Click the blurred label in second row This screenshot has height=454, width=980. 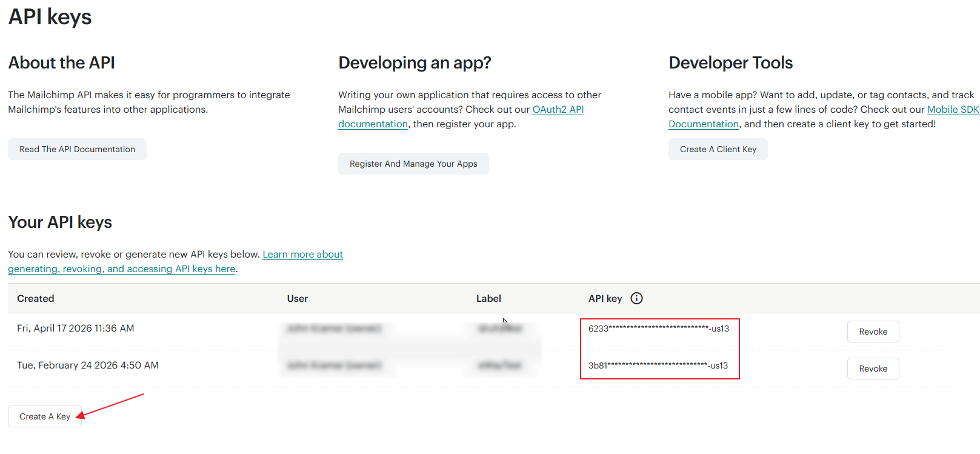(x=500, y=366)
